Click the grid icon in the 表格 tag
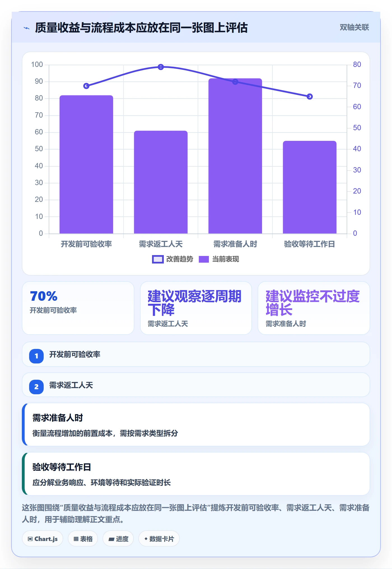The image size is (392, 569). pyautogui.click(x=76, y=539)
